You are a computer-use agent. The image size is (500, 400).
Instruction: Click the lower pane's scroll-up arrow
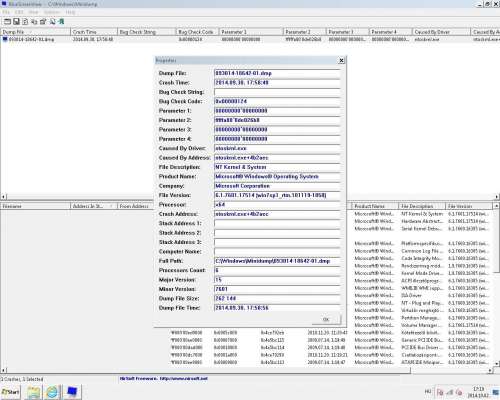point(497,206)
